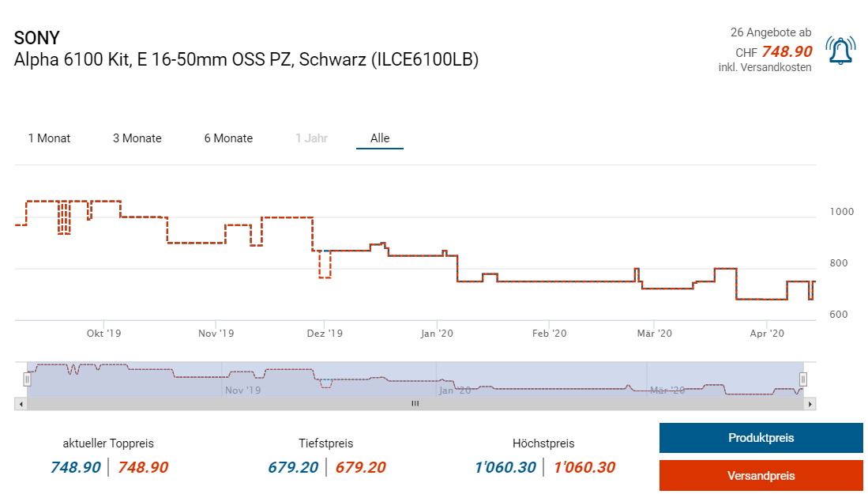Click the CHF 748.90 offer price
This screenshot has height=498, width=868.
(786, 51)
